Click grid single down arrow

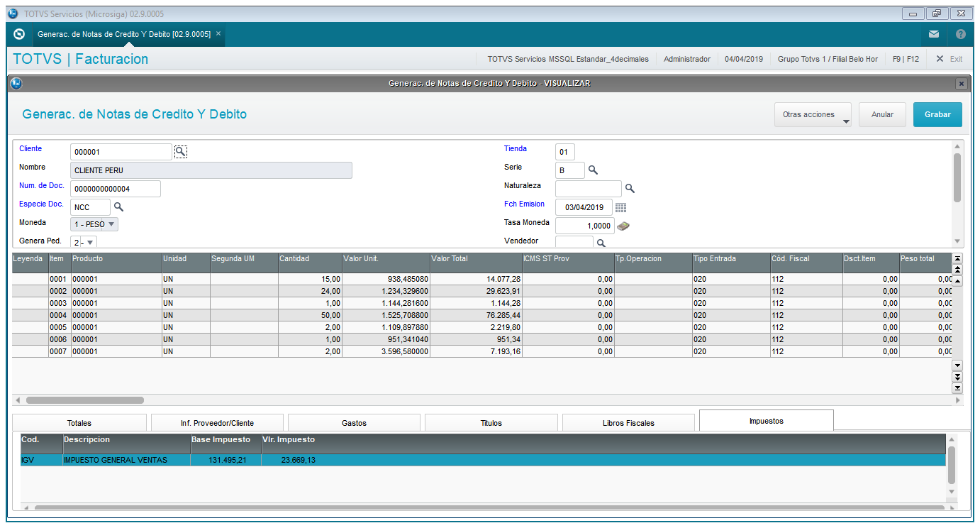957,365
